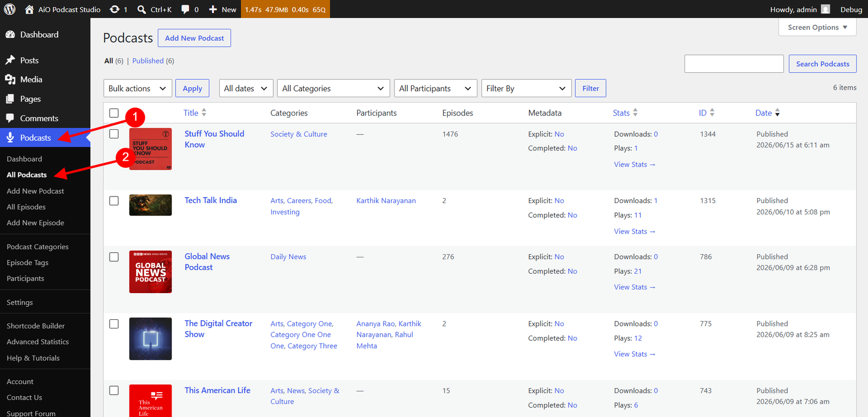Open All Podcasts submenu item
Viewport: 868px width, 417px height.
pyautogui.click(x=27, y=175)
